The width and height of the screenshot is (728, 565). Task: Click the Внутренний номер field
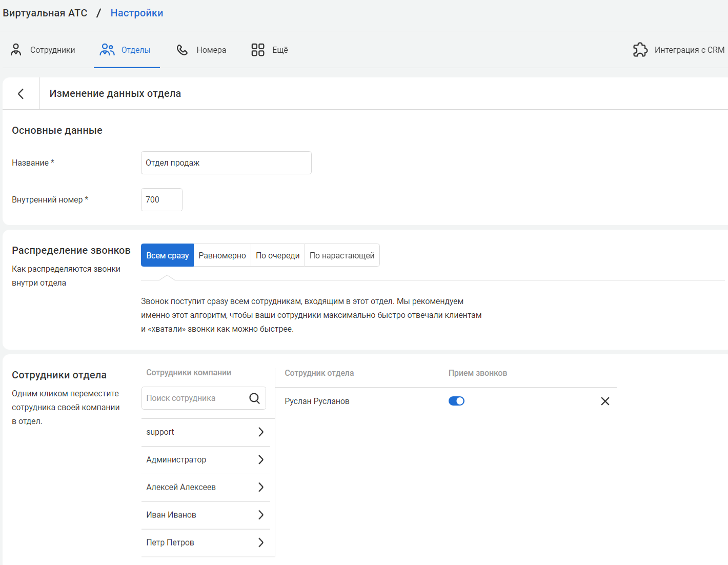pyautogui.click(x=161, y=199)
